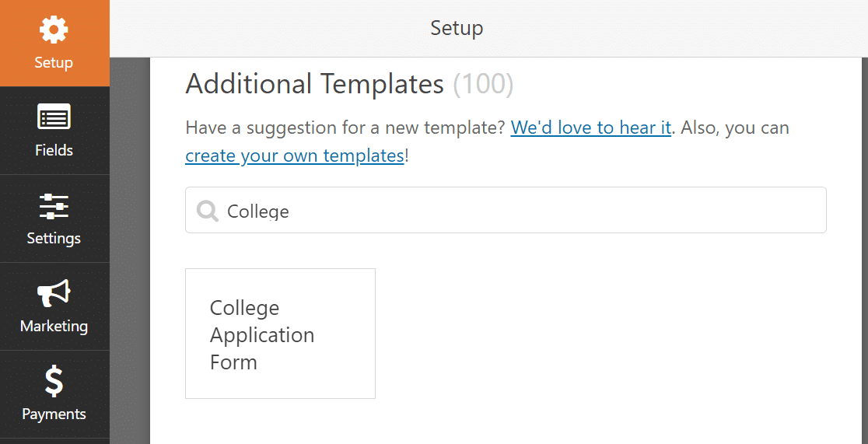Open Payments via the dollar icon

click(x=54, y=382)
